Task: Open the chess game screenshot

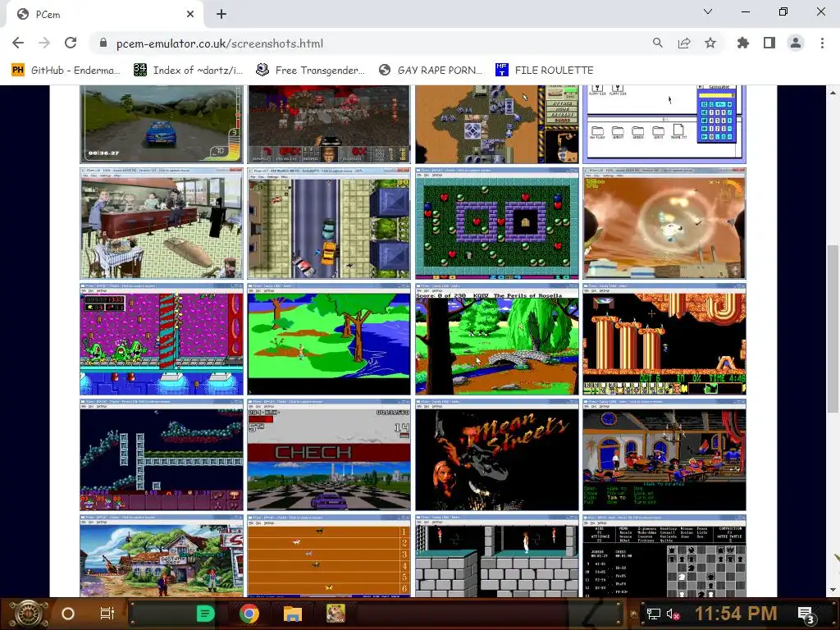Action: click(664, 556)
